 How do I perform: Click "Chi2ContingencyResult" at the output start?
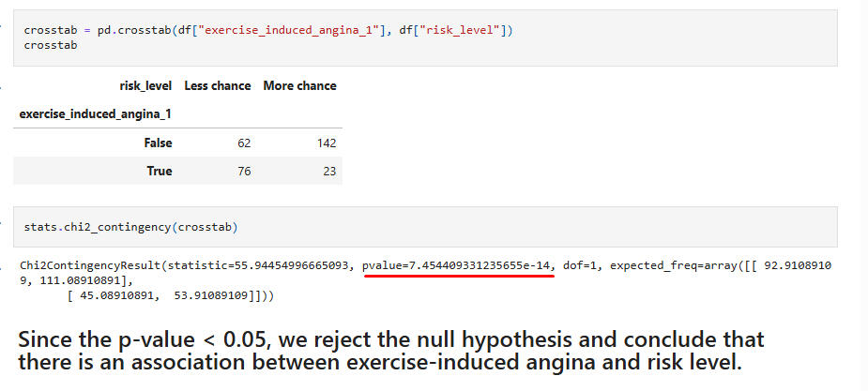coord(89,266)
